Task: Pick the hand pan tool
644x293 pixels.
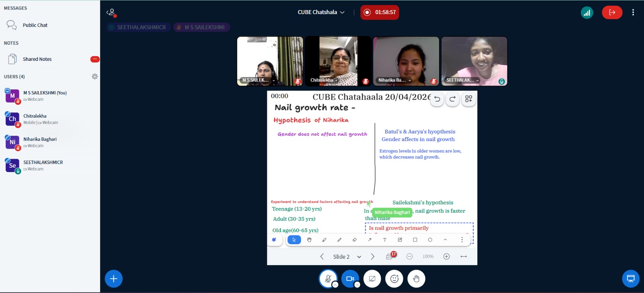Action: (309, 240)
